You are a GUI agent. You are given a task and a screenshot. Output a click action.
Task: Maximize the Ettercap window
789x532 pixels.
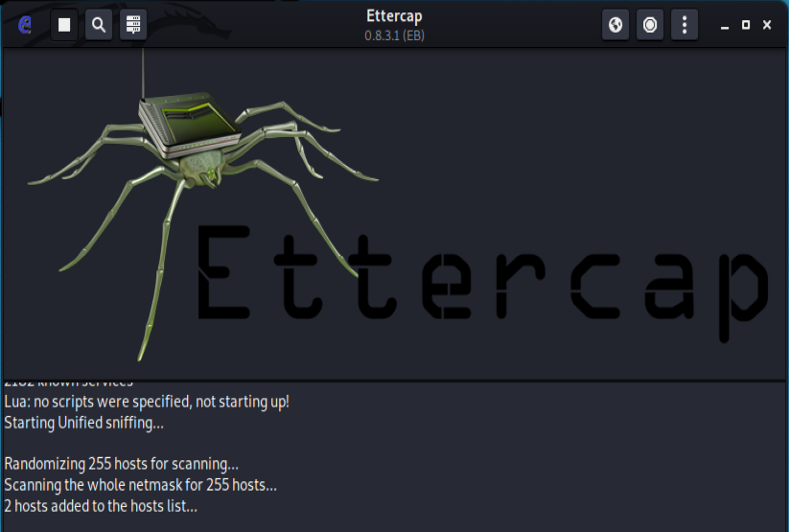[746, 25]
